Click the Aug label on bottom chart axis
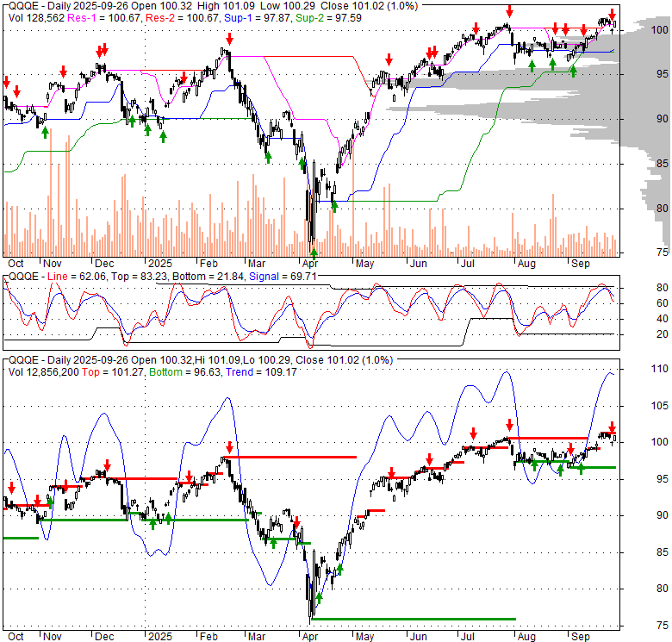 pos(526,637)
